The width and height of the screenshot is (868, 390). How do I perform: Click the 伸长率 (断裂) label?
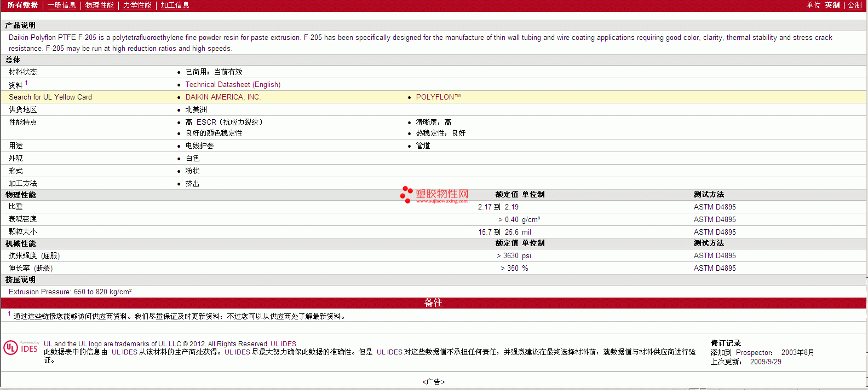pyautogui.click(x=31, y=268)
